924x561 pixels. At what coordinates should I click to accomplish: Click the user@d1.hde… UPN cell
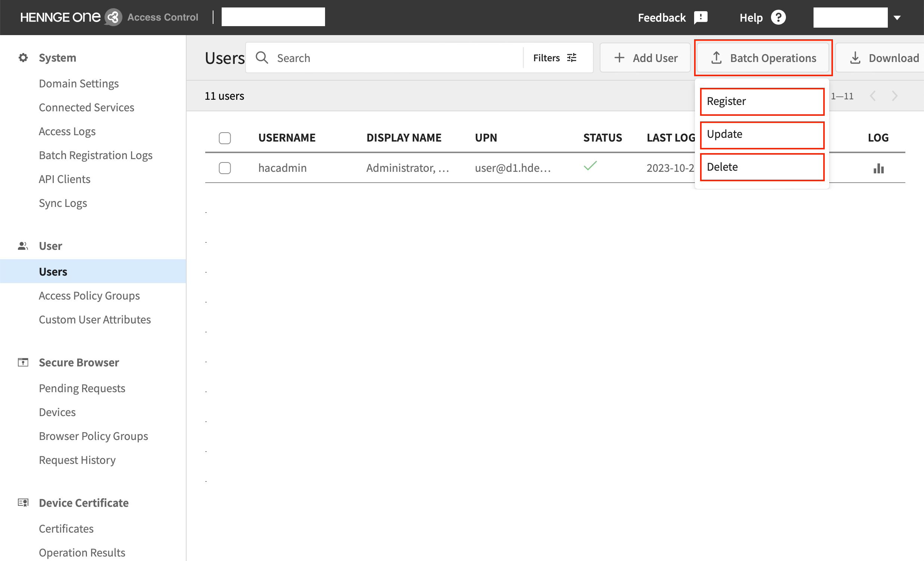[x=513, y=168]
